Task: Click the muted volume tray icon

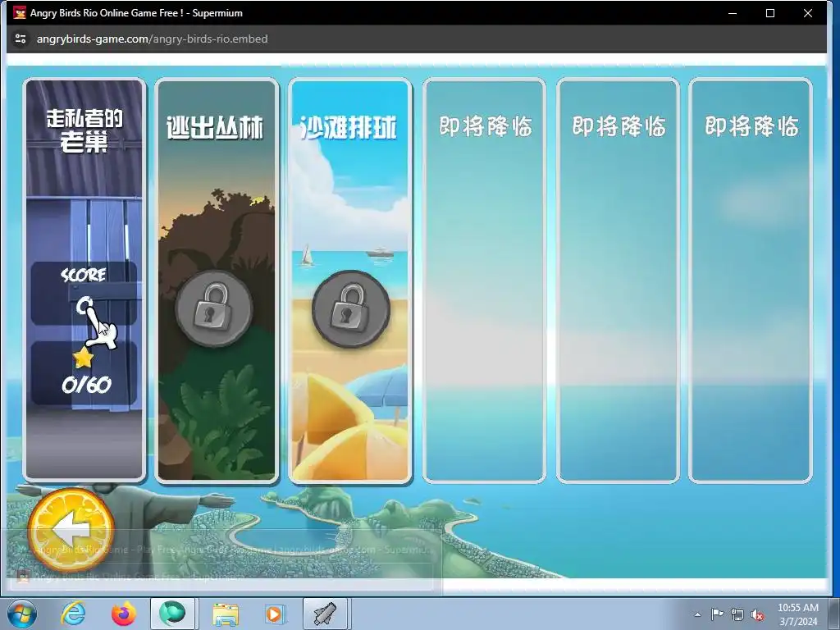Action: pyautogui.click(x=757, y=615)
